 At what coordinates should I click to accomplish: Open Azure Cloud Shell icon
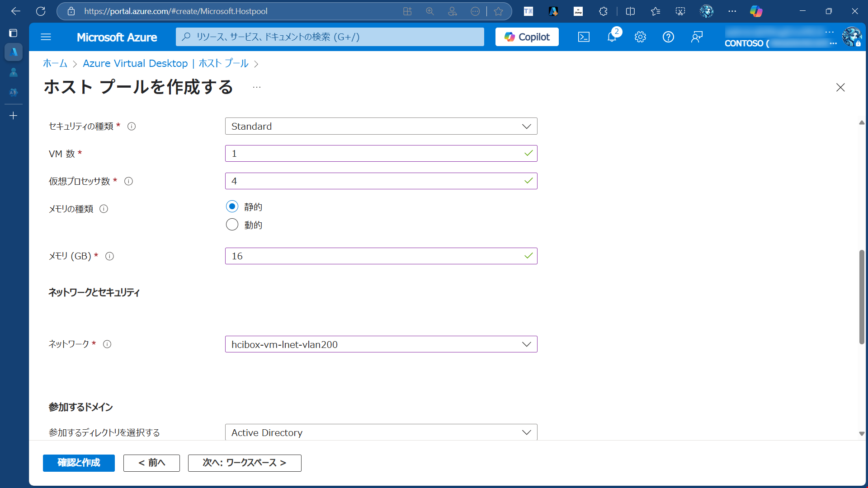pyautogui.click(x=584, y=37)
